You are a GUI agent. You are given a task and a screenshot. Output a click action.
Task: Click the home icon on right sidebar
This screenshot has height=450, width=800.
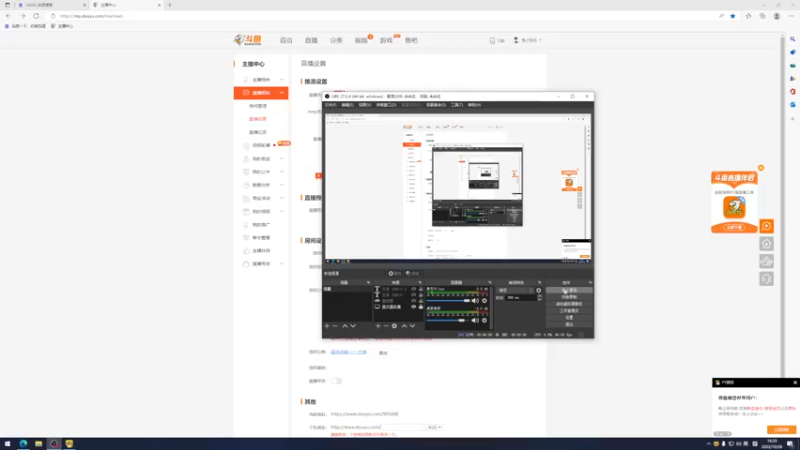766,244
